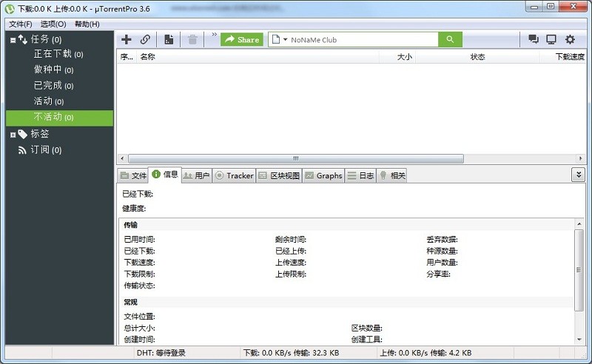Open preferences with the gear icon
592x364 pixels.
click(x=570, y=39)
